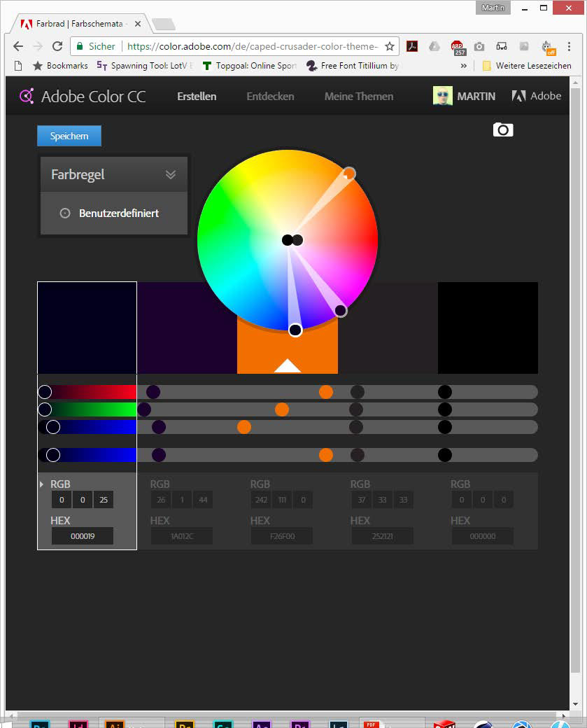Close the Farbrad browser tab

coord(138,24)
